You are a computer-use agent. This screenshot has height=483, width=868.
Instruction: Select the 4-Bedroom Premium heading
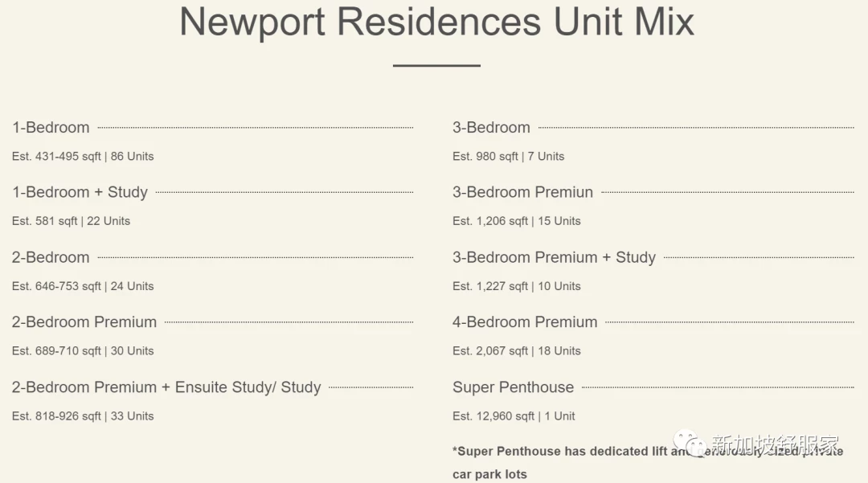[x=525, y=322]
